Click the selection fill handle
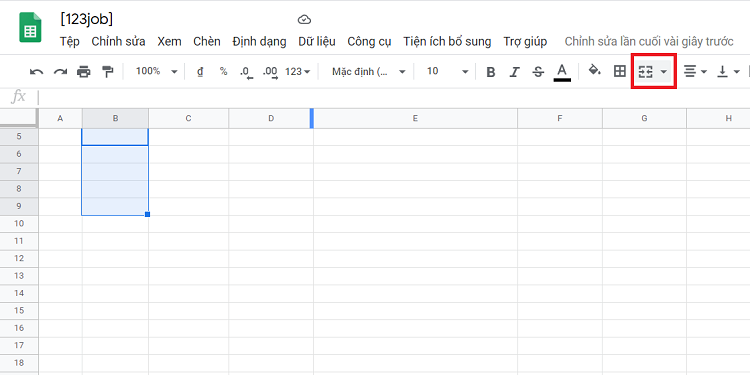Viewport: 750px width, 375px height. pos(147,214)
